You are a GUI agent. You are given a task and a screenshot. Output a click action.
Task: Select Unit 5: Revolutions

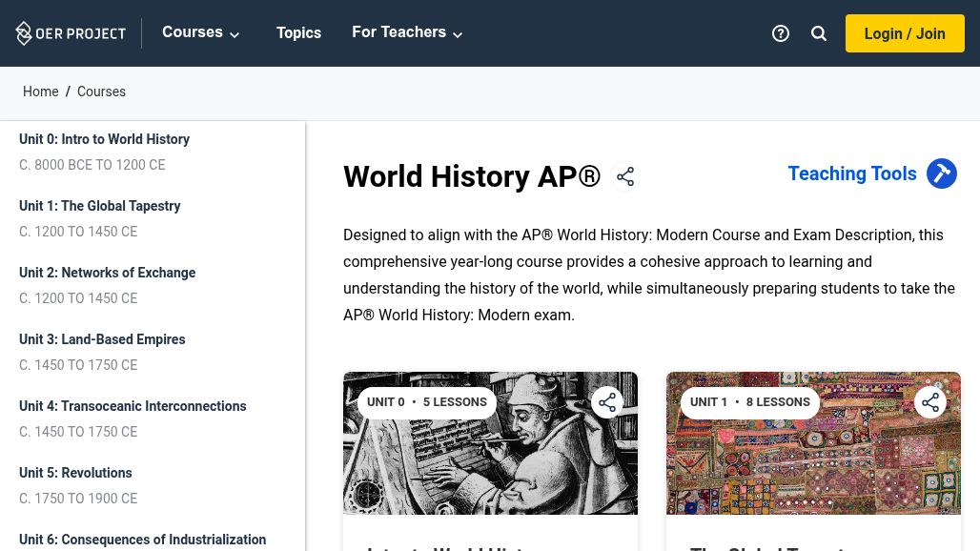(75, 473)
